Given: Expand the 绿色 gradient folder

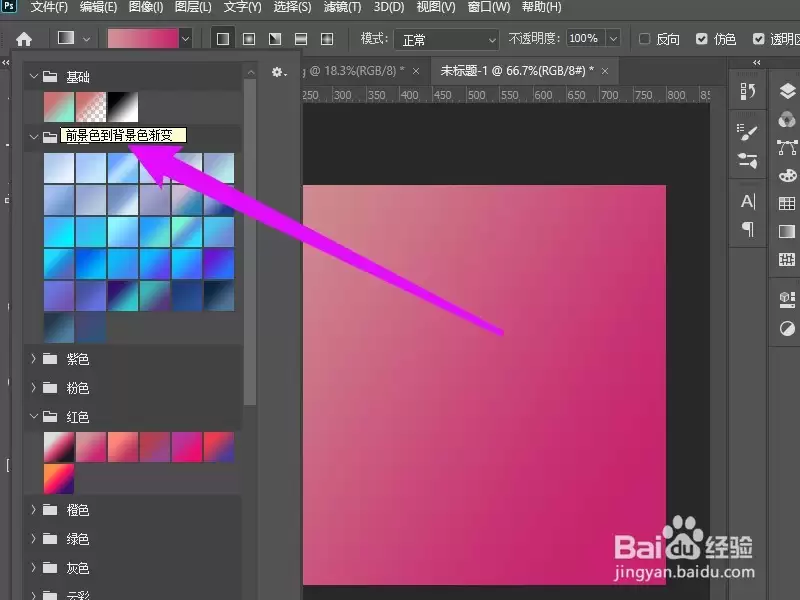Looking at the screenshot, I should pyautogui.click(x=34, y=538).
